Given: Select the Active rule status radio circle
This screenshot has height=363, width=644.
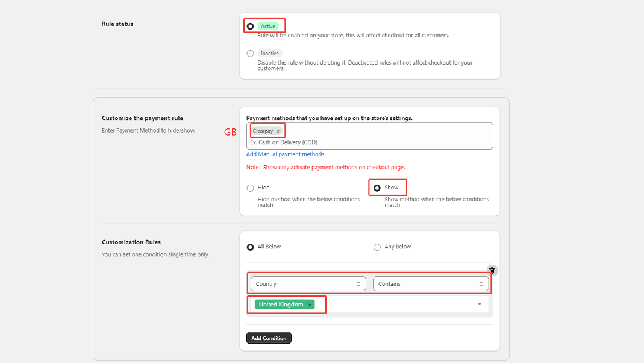Looking at the screenshot, I should point(250,27).
